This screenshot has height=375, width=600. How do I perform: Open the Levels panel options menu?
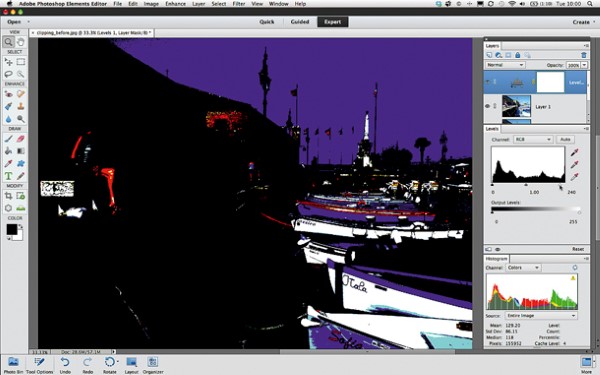point(586,129)
